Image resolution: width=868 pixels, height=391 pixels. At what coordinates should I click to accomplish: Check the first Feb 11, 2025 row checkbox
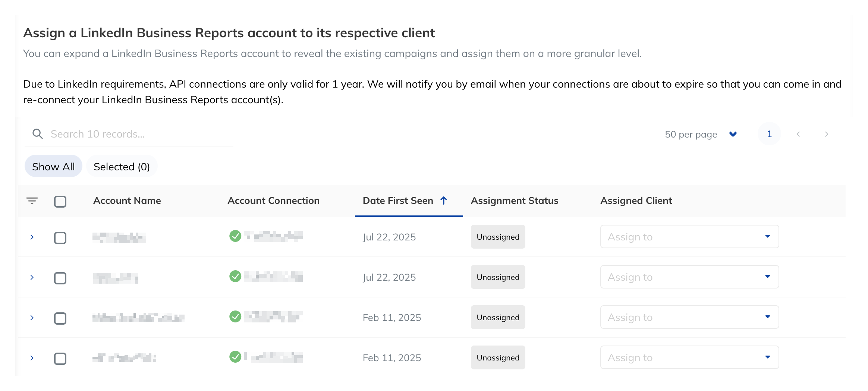click(x=60, y=318)
